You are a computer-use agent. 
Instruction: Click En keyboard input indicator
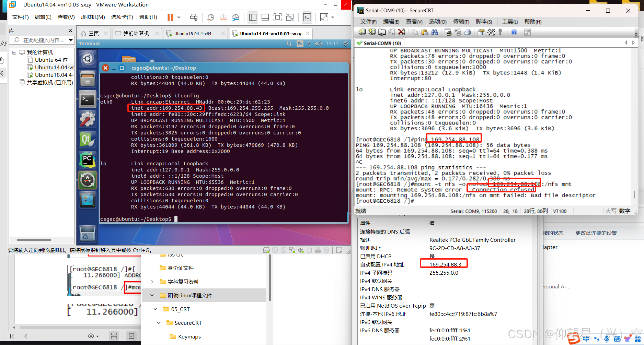pos(300,44)
